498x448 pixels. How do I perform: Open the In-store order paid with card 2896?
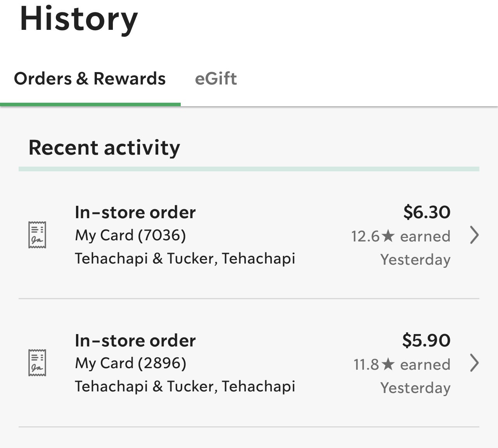coord(135,341)
